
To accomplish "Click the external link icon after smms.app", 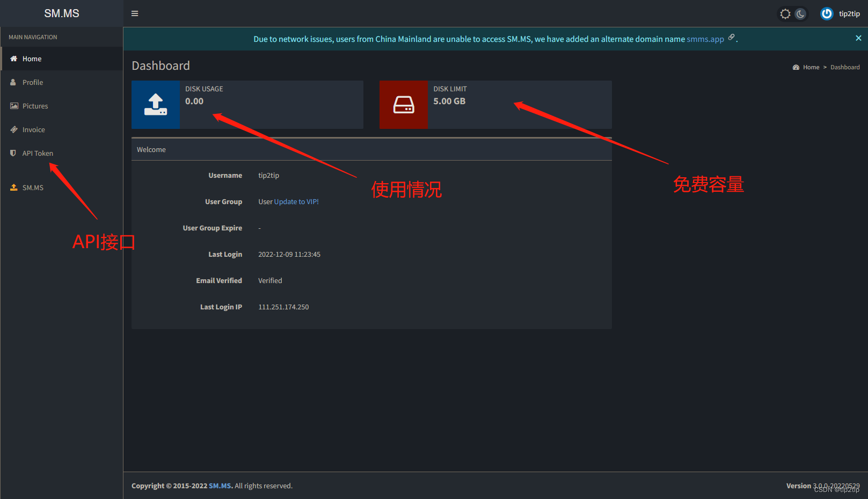I will point(731,37).
